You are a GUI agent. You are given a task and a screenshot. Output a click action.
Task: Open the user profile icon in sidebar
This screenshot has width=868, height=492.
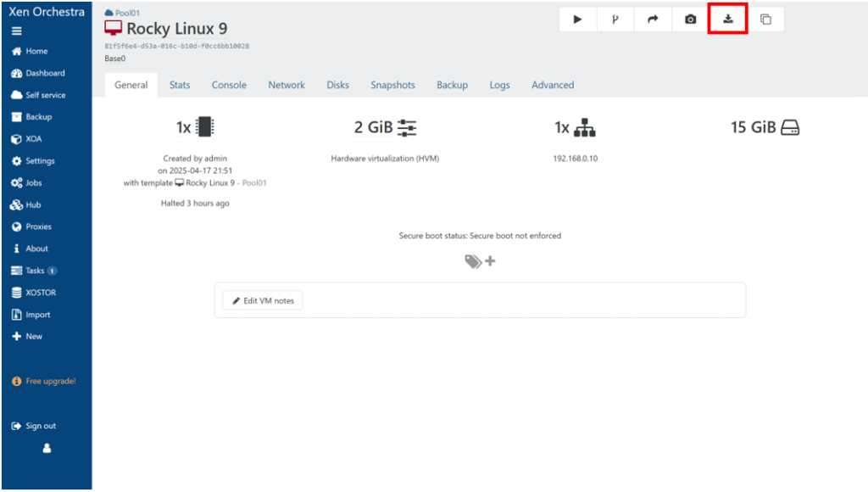click(x=47, y=448)
